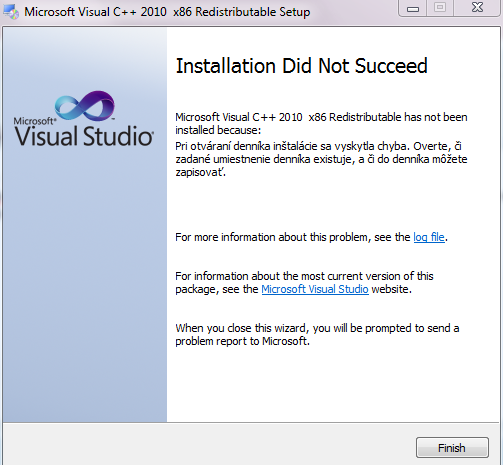This screenshot has height=465, width=503.
Task: Click the Finish button
Action: pyautogui.click(x=452, y=448)
